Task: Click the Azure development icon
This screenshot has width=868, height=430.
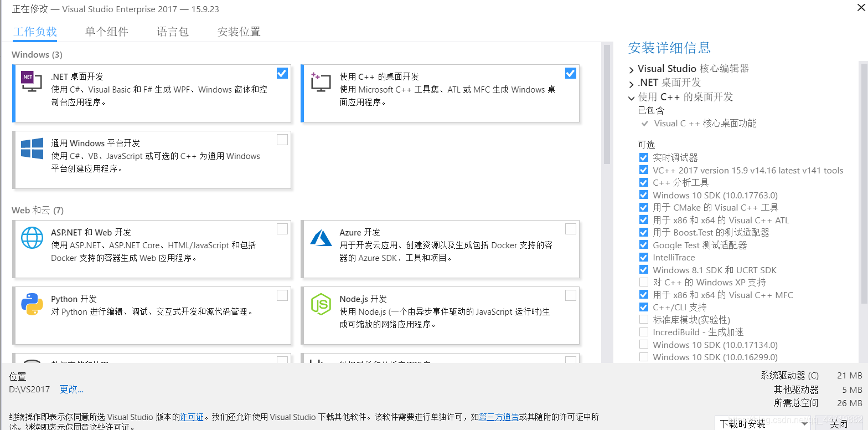Action: coord(321,238)
